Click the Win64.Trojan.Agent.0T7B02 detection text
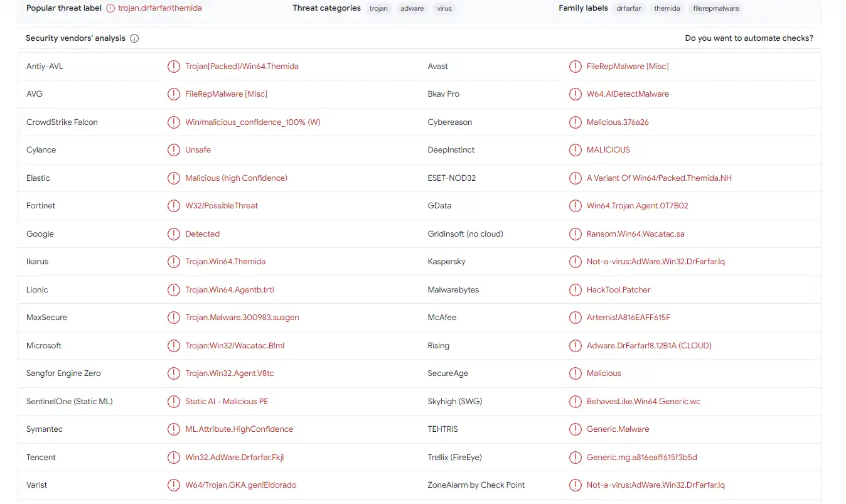 coord(638,206)
